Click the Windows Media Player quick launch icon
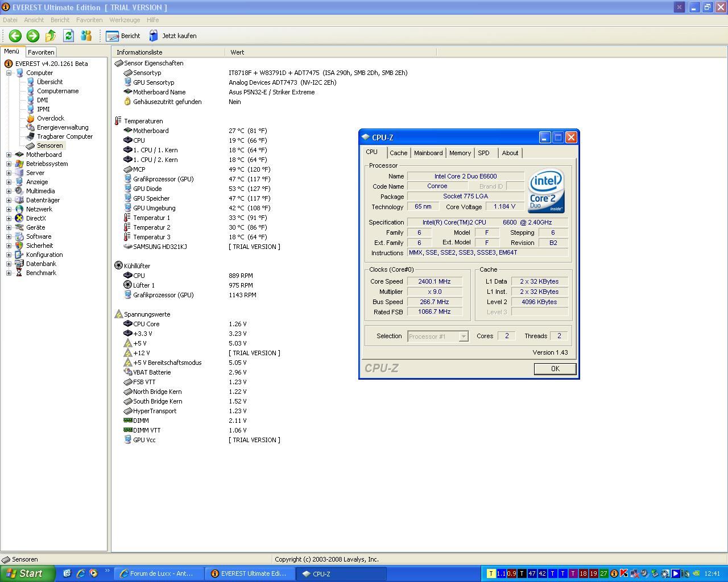The width and height of the screenshot is (728, 582). coord(93,573)
